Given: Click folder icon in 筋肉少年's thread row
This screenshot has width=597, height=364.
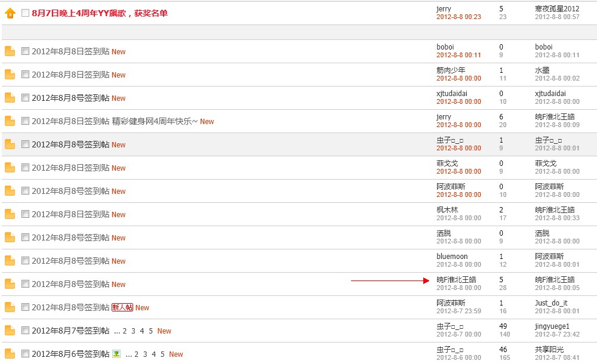Looking at the screenshot, I should [x=10, y=75].
